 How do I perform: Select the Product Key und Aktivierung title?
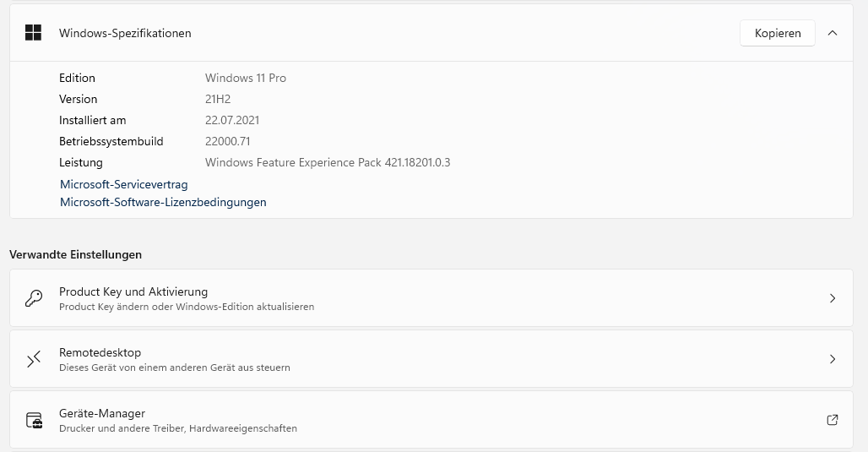pyautogui.click(x=133, y=291)
